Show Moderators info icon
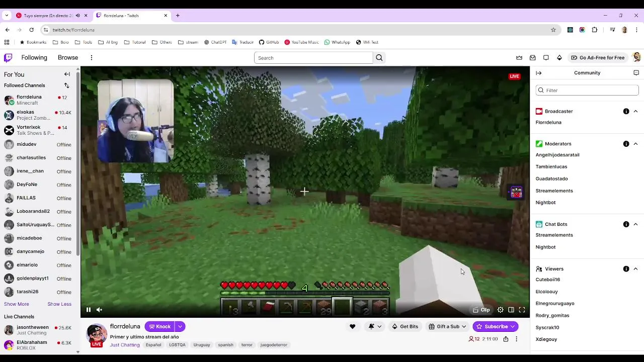The width and height of the screenshot is (644, 362). tap(626, 144)
